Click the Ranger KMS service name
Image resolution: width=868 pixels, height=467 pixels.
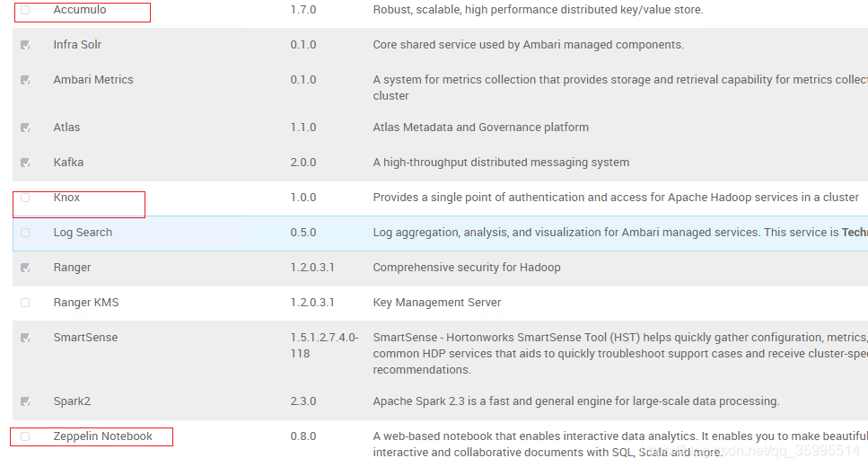86,303
